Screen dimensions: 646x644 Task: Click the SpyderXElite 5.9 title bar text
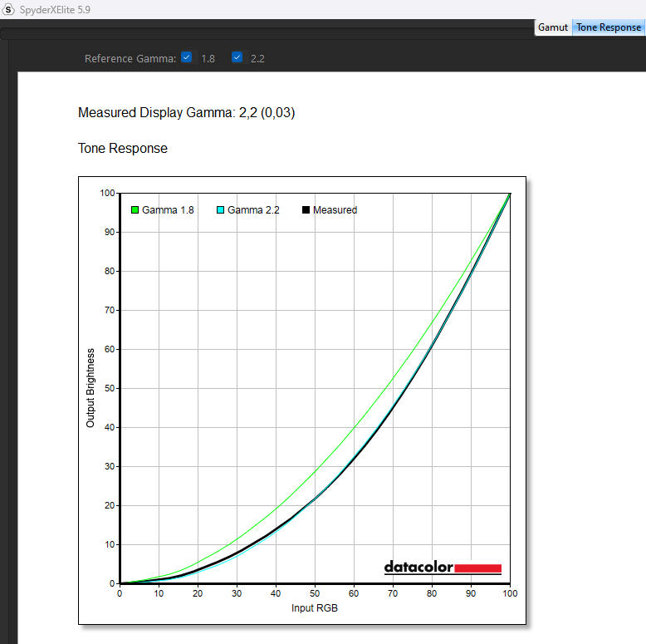[x=55, y=9]
